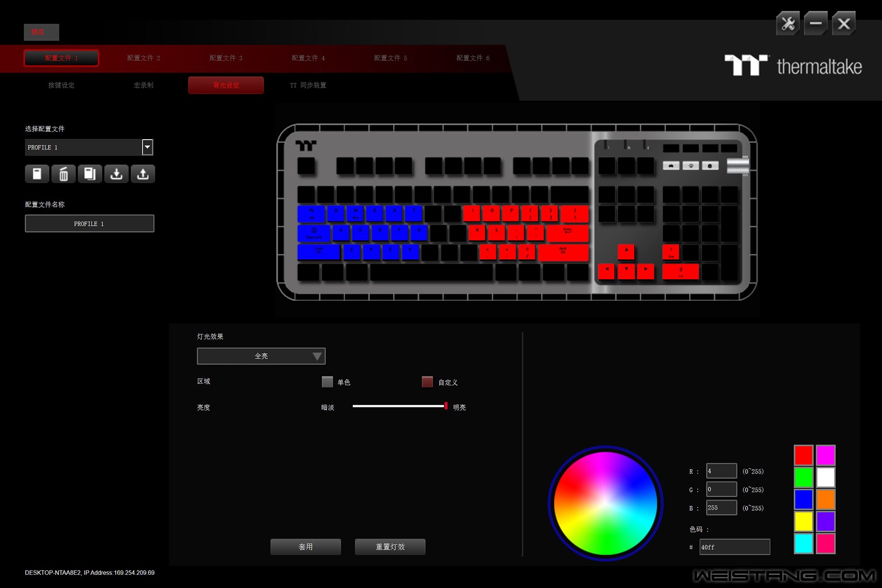Choose the magenta color swatch
The height and width of the screenshot is (588, 882).
pos(825,455)
